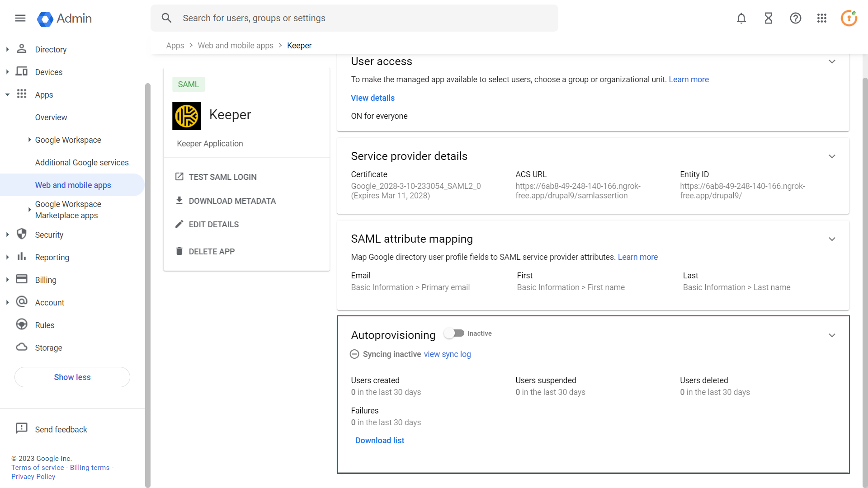
Task: Click the Devices icon in sidebar
Action: pos(22,71)
